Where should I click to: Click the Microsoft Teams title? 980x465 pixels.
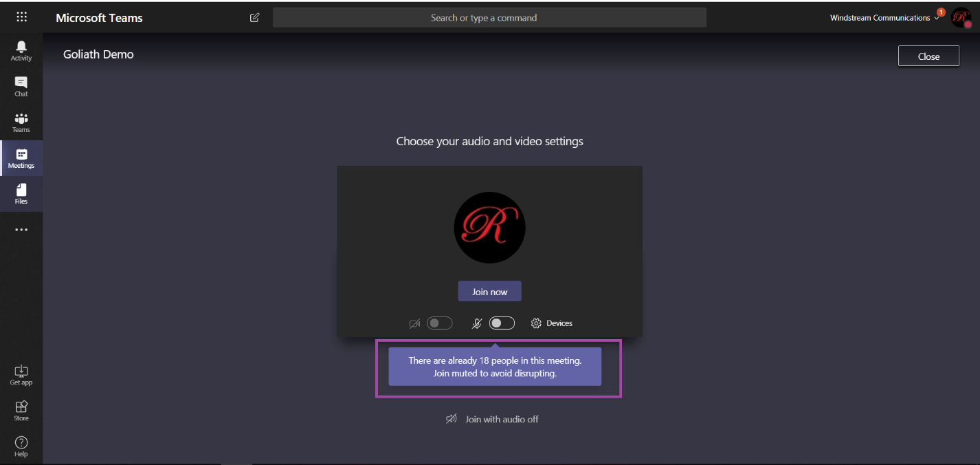pos(99,18)
